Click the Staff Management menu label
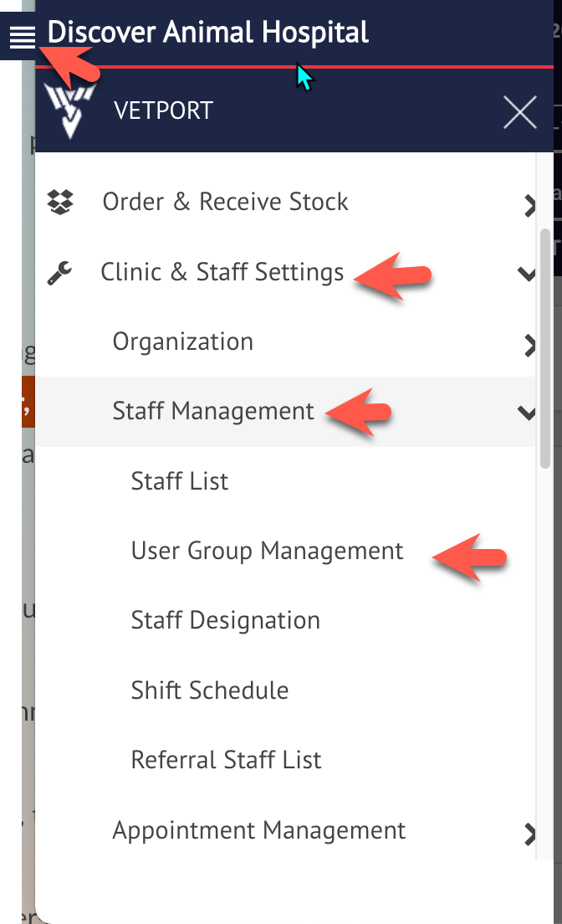The image size is (562, 924). tap(212, 411)
